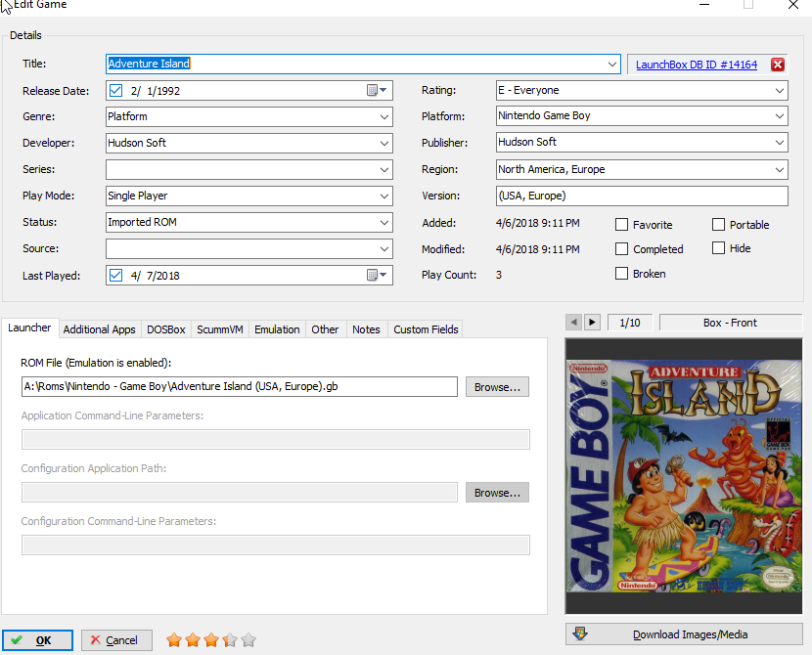Open the Release Date calendar picker icon
The image size is (812, 655).
coord(377,91)
